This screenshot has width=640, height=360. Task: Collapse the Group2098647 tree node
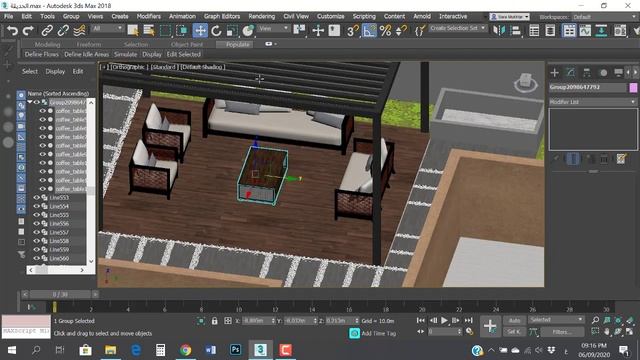click(30, 102)
